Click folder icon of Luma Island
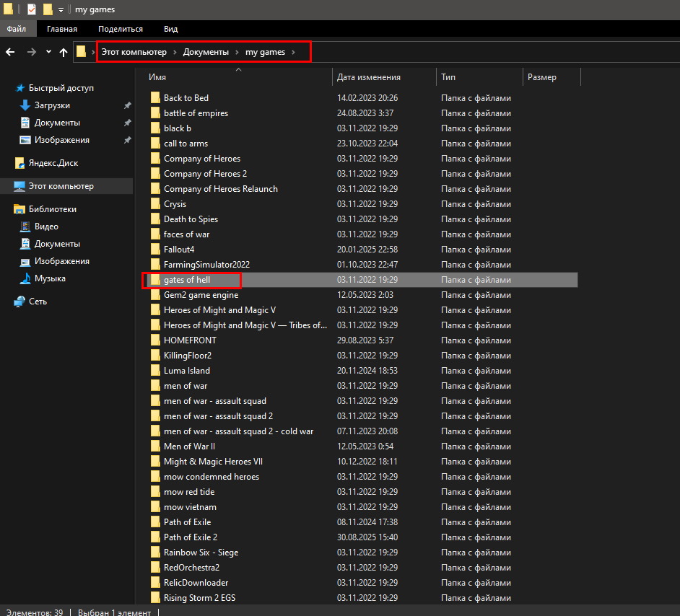 [155, 370]
